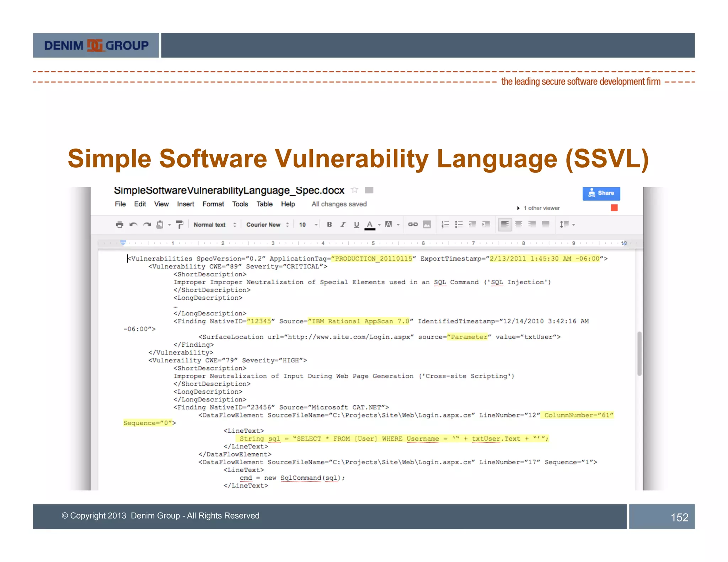Select the paint format tool
The width and height of the screenshot is (728, 562).
(x=180, y=225)
